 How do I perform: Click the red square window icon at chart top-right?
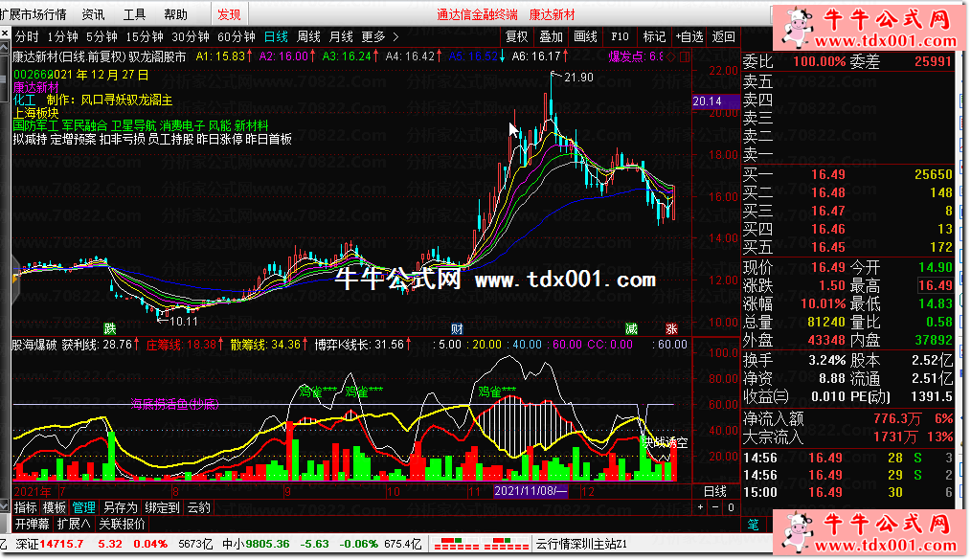685,56
